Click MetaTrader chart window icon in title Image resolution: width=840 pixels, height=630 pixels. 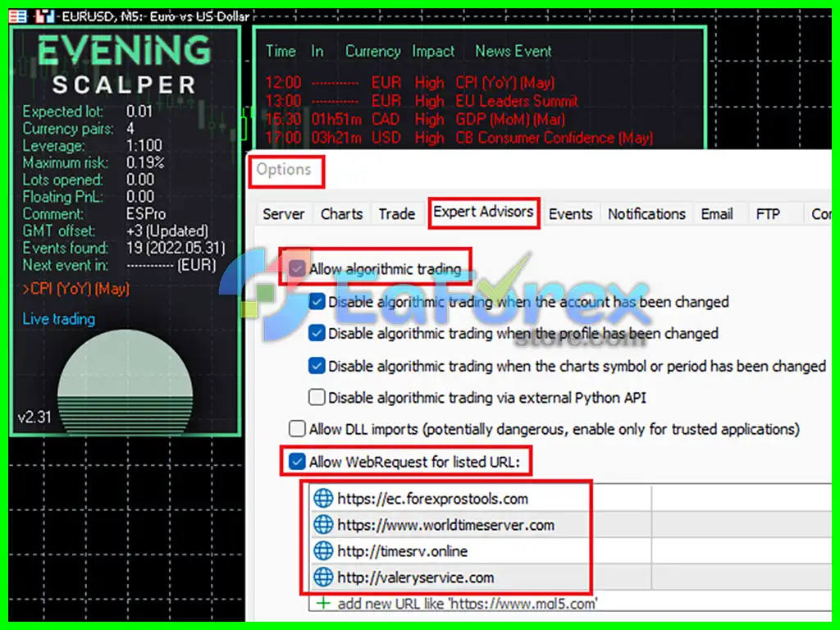click(18, 16)
